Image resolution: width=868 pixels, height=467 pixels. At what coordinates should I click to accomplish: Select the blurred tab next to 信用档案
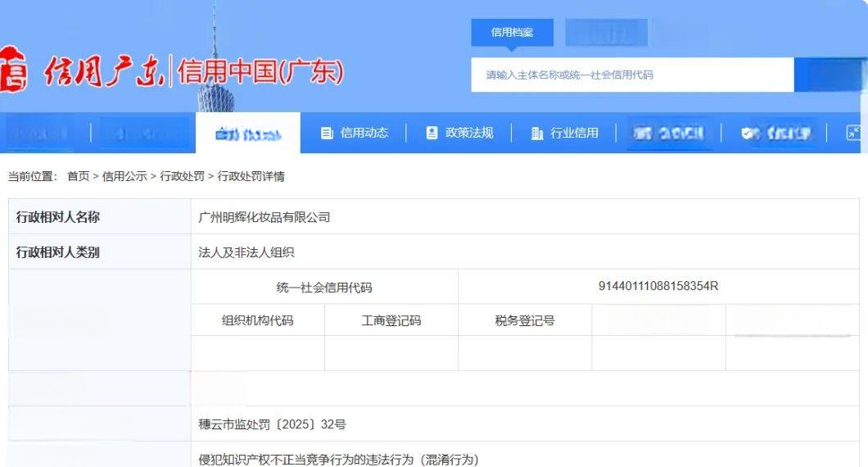(x=606, y=32)
